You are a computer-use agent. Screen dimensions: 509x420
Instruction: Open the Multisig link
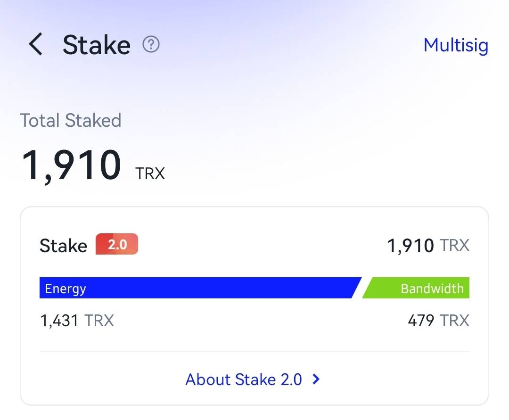point(456,45)
